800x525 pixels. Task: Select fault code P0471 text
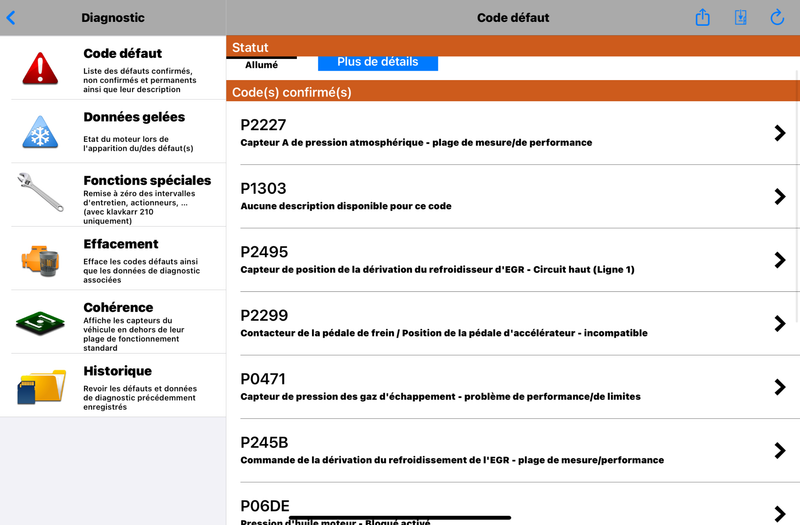coord(262,379)
